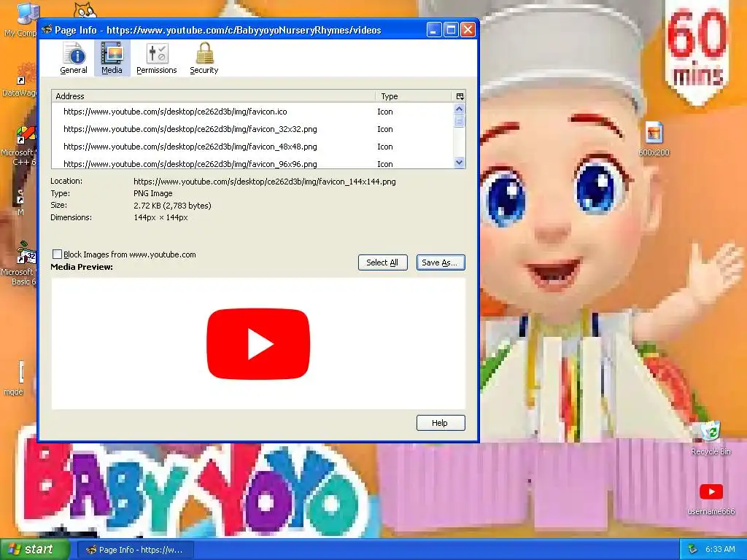Click the media list scroll down arrow

click(x=460, y=163)
